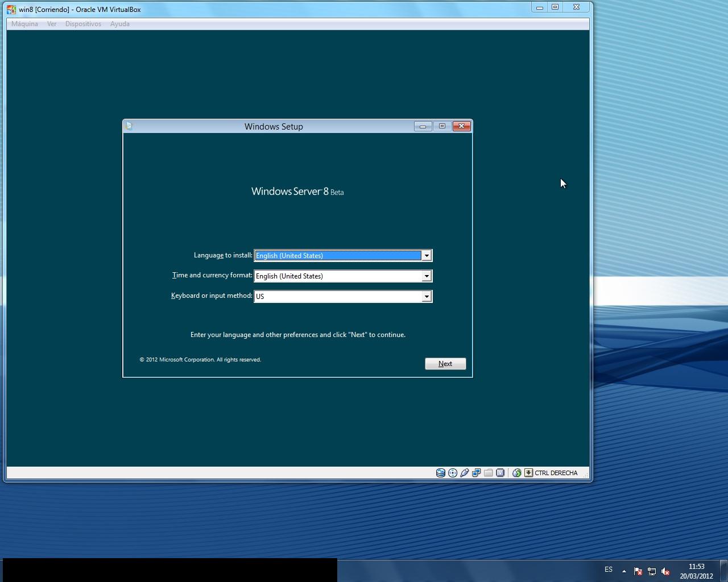Image resolution: width=728 pixels, height=582 pixels.
Task: Click the taskbar clock showing 11:53
Action: (696, 571)
